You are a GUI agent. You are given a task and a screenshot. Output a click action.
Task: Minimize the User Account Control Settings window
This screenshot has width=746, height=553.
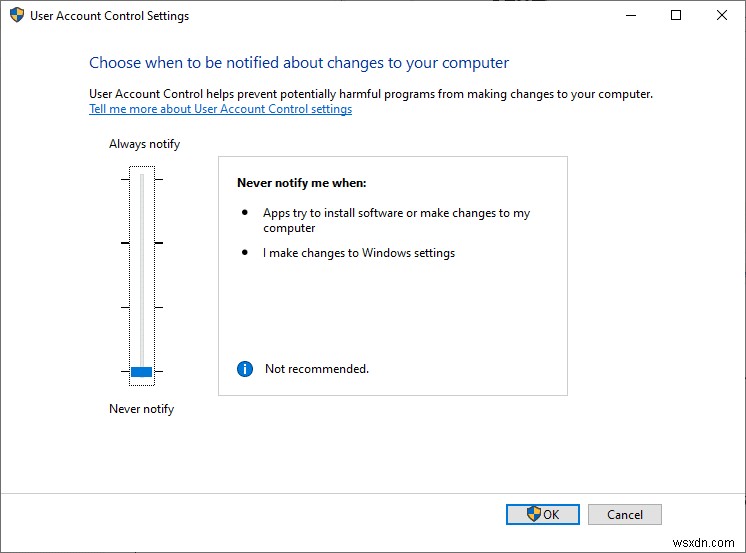[x=629, y=16]
